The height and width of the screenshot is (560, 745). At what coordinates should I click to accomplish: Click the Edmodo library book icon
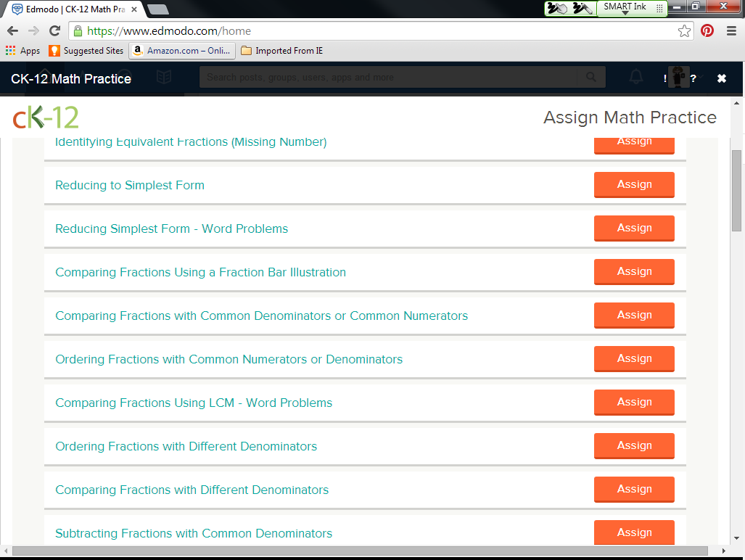coord(164,77)
